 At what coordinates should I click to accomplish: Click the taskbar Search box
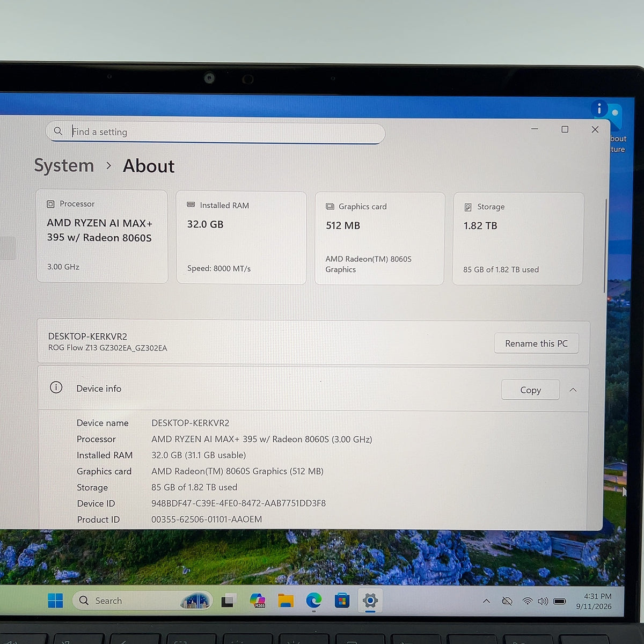point(142,601)
